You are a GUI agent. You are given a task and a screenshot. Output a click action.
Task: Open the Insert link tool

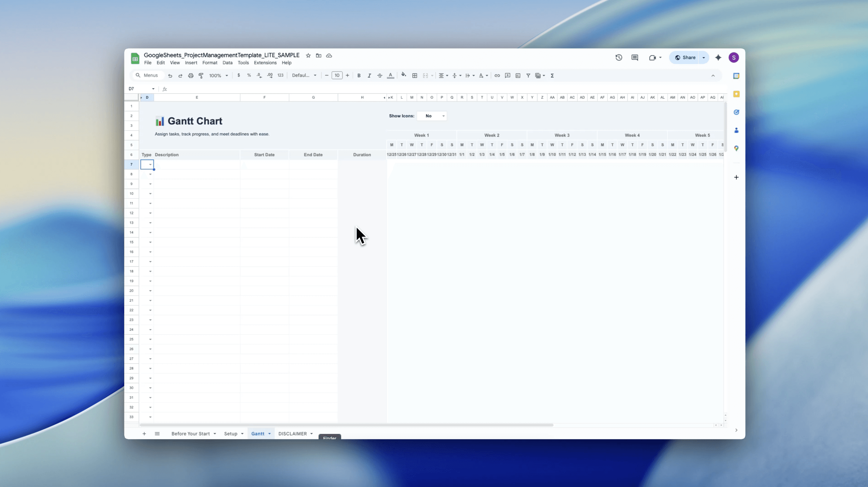point(497,76)
